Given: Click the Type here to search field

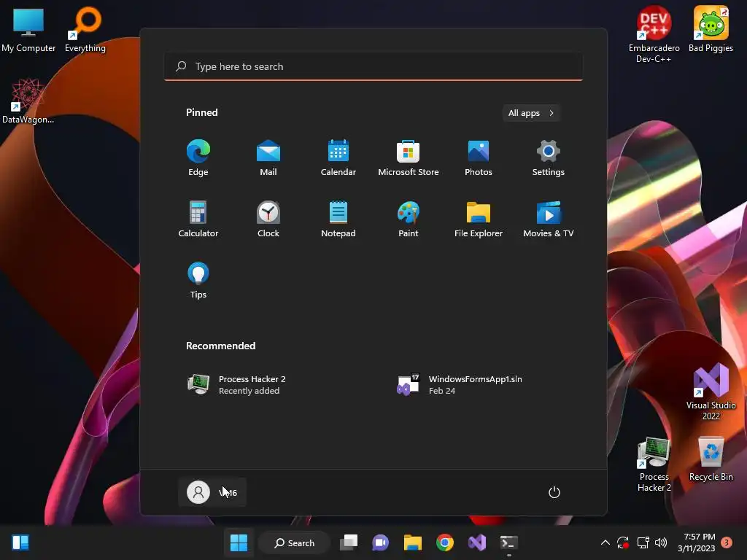Looking at the screenshot, I should click(373, 66).
